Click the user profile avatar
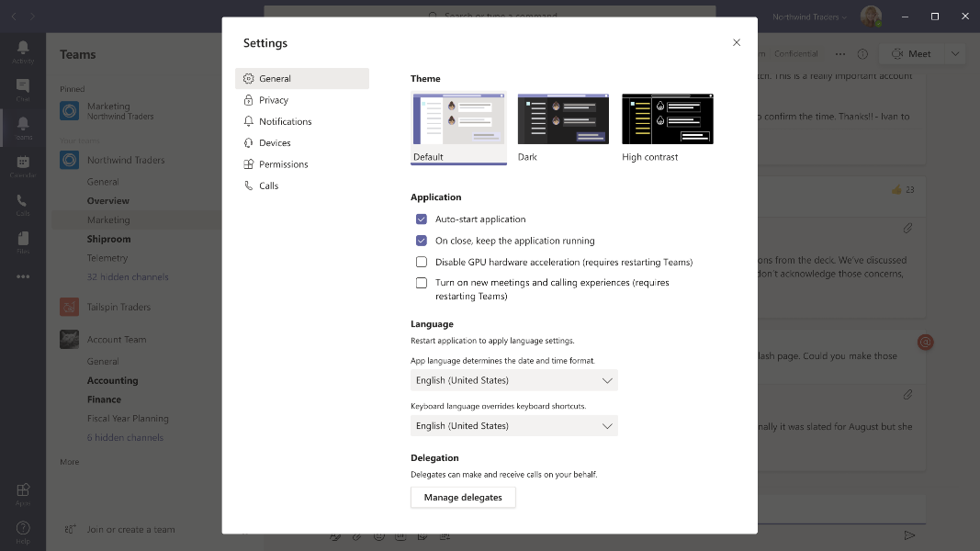 (870, 17)
